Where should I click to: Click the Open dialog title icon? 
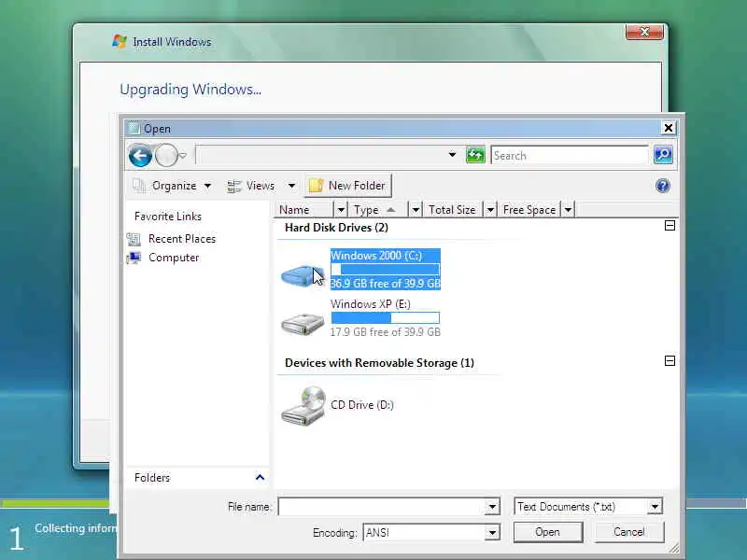click(x=134, y=128)
